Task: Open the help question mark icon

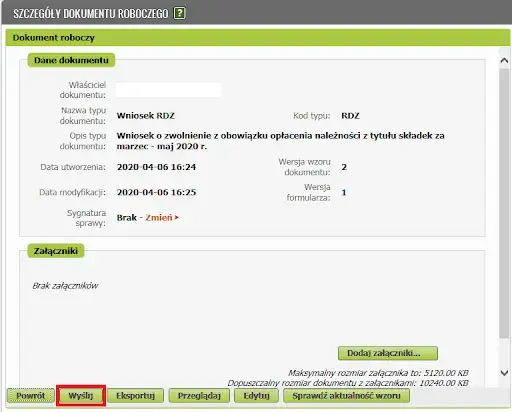Action: [x=179, y=13]
